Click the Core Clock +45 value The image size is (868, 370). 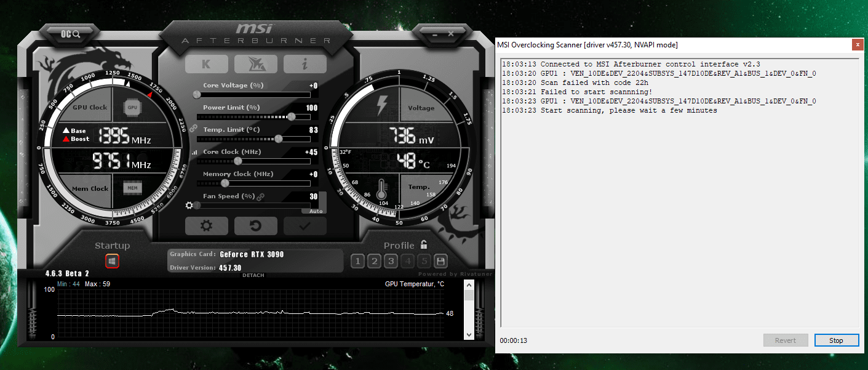[311, 152]
